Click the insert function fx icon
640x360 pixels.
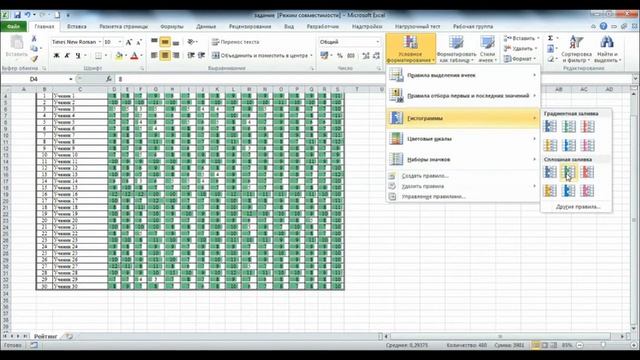click(109, 79)
